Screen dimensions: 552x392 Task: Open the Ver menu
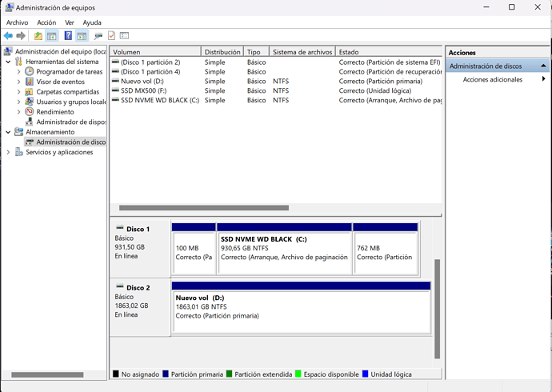click(x=70, y=22)
